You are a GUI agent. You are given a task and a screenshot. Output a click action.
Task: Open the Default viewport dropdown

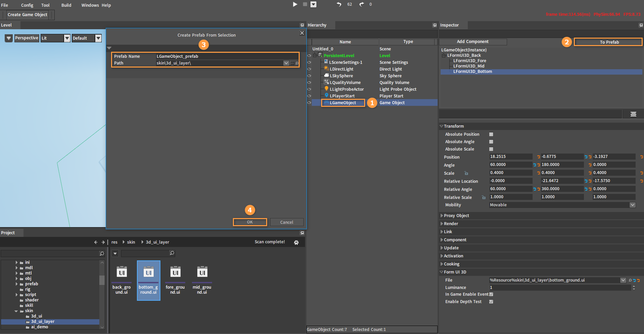point(98,38)
